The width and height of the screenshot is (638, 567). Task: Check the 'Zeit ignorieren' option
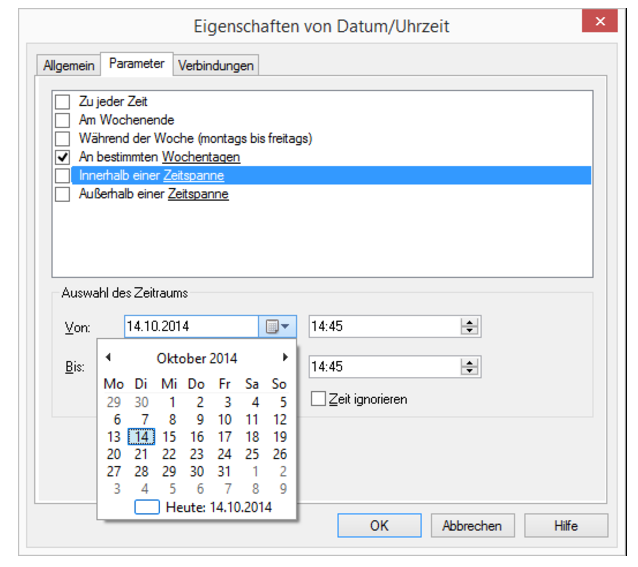(x=319, y=399)
